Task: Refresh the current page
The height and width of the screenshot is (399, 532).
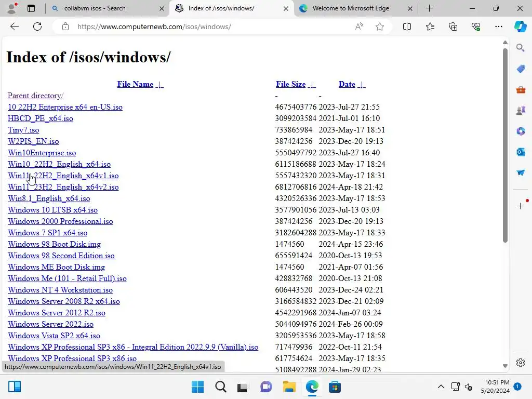Action: click(x=37, y=26)
